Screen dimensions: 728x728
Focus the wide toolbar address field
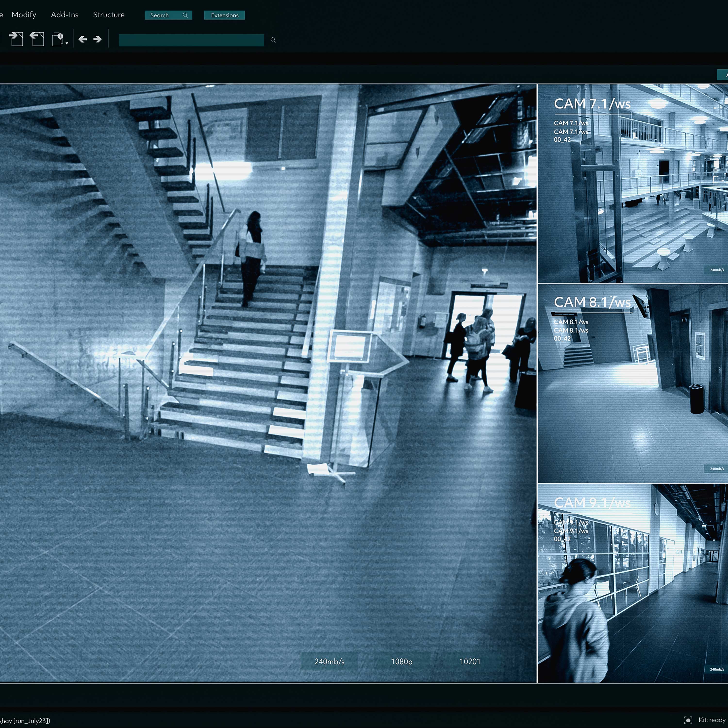coord(191,40)
